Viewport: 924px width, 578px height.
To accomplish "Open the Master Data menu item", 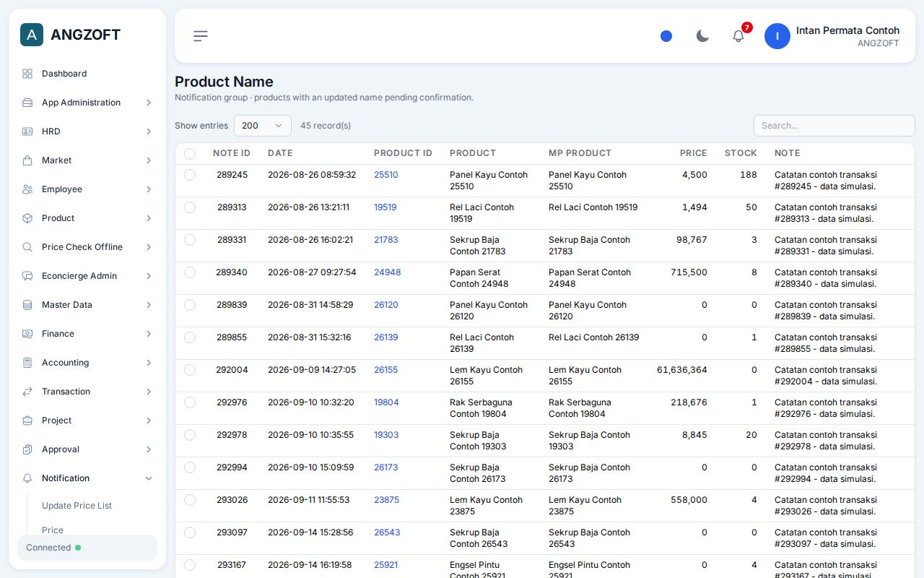I will coord(87,305).
